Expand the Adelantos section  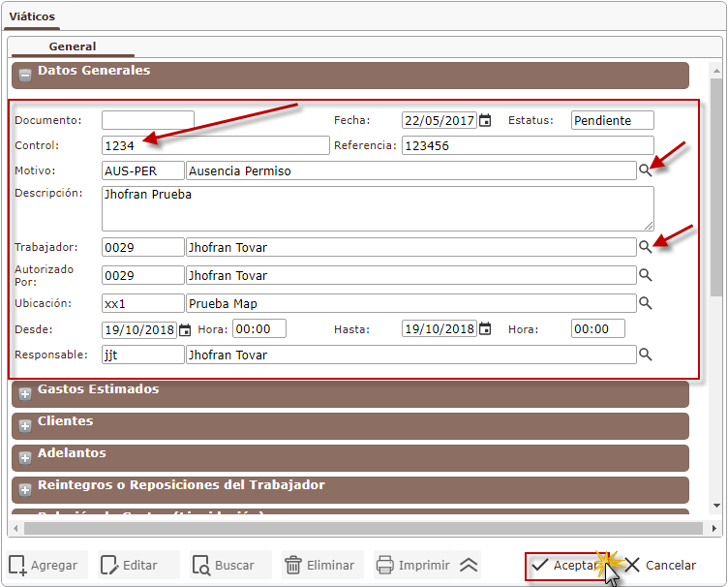click(25, 457)
